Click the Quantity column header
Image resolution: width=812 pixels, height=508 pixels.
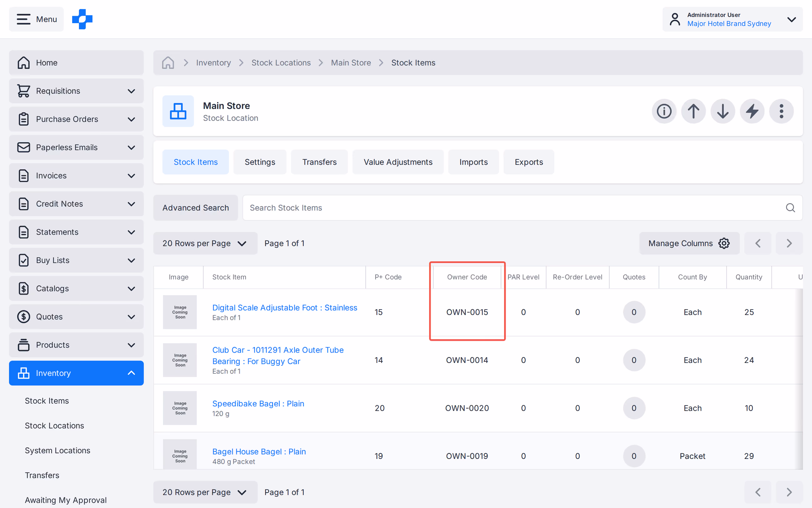coord(749,277)
